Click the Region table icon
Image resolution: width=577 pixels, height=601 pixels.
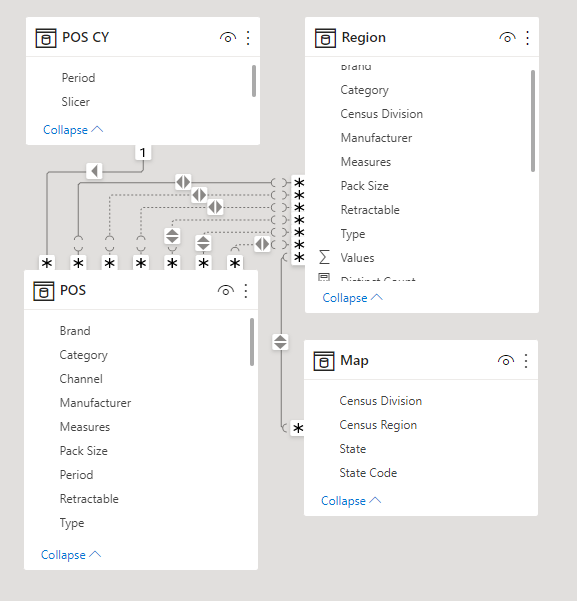point(325,38)
